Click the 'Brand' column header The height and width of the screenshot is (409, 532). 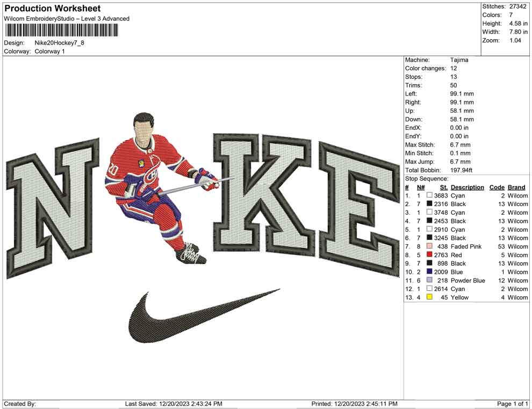[x=516, y=187]
